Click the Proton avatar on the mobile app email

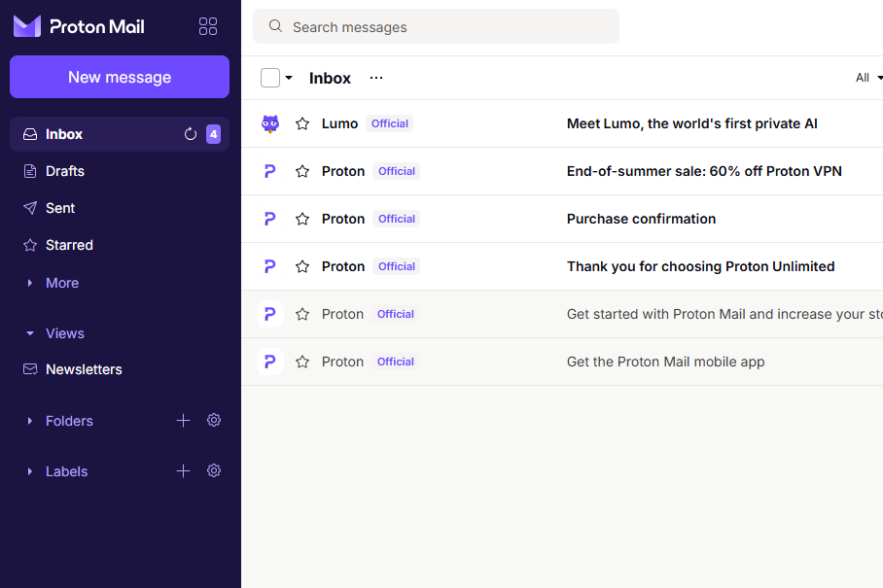pos(270,362)
